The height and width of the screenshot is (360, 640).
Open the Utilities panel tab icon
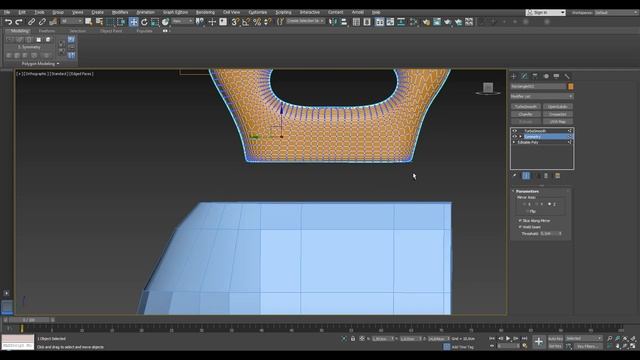click(x=567, y=76)
